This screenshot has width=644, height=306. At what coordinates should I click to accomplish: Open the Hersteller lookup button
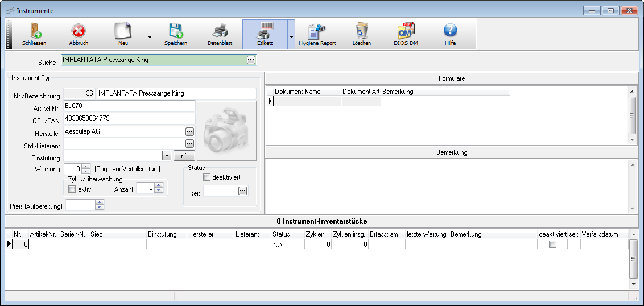click(189, 131)
